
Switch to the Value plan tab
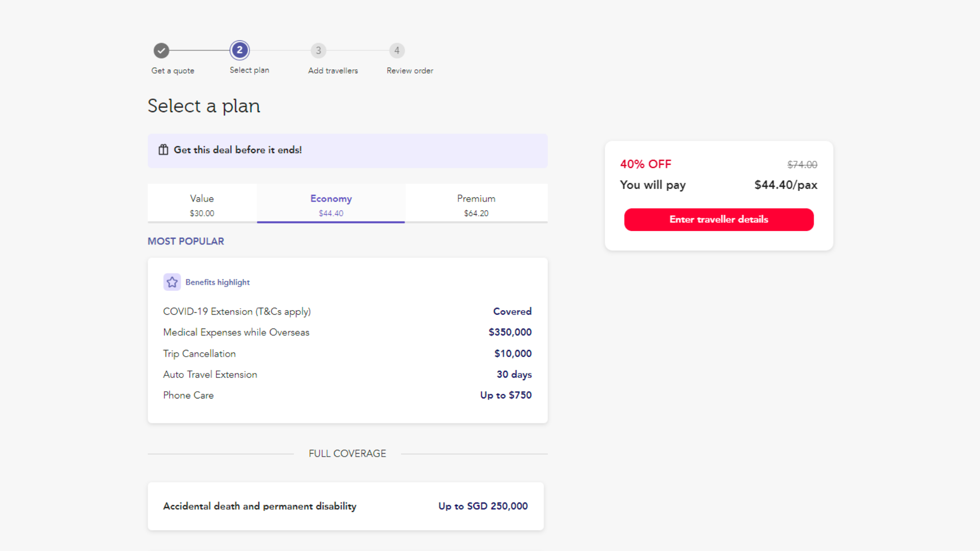point(202,204)
